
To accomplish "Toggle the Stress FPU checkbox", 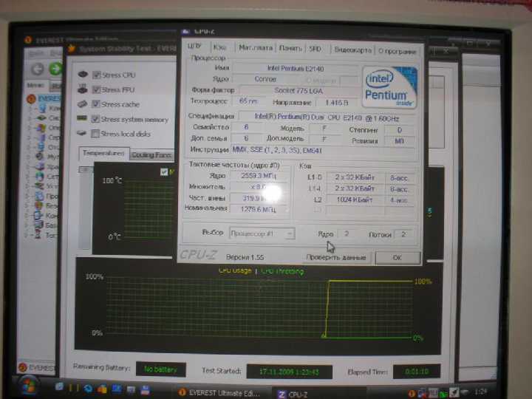I will (97, 89).
